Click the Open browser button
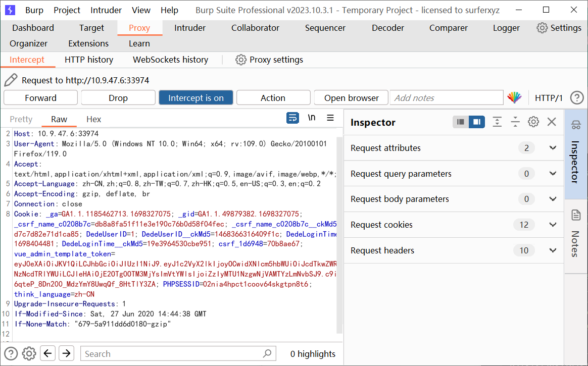 click(352, 98)
